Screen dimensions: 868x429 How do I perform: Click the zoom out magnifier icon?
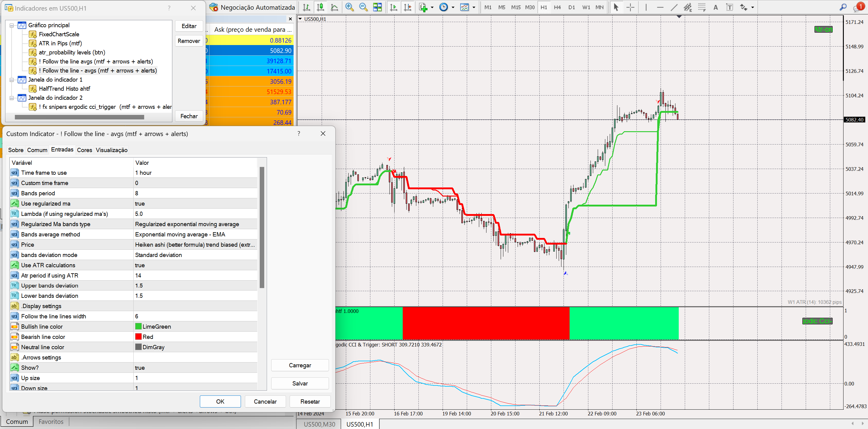pos(363,7)
